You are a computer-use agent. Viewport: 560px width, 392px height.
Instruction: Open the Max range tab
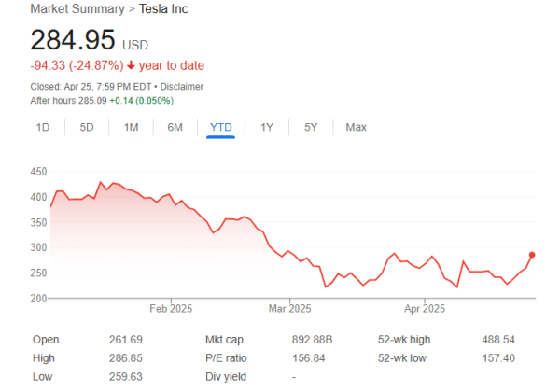356,127
